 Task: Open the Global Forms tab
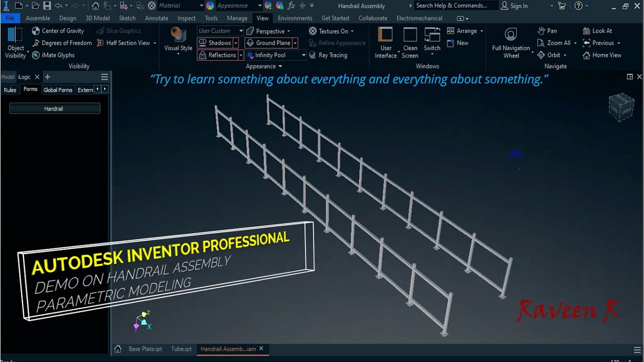(x=57, y=90)
